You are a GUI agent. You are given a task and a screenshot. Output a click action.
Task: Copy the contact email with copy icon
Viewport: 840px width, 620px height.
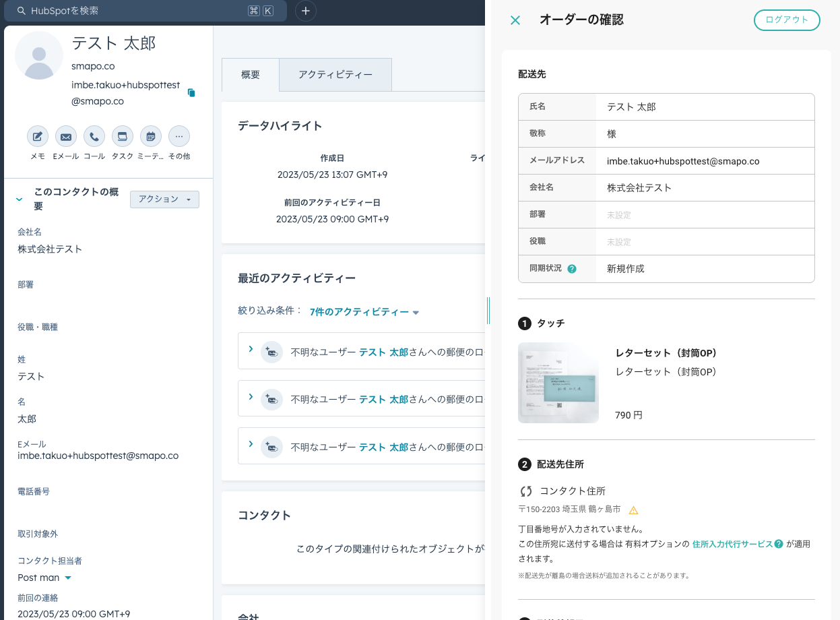[x=191, y=93]
